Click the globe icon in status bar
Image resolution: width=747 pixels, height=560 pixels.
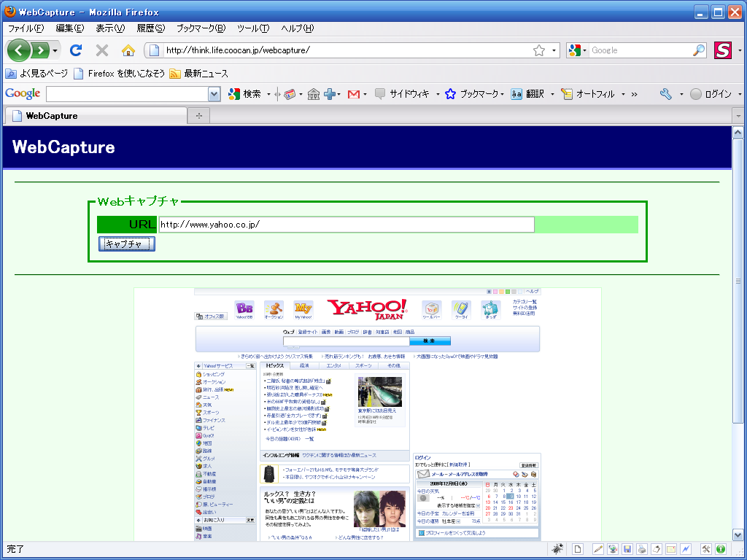(x=613, y=549)
